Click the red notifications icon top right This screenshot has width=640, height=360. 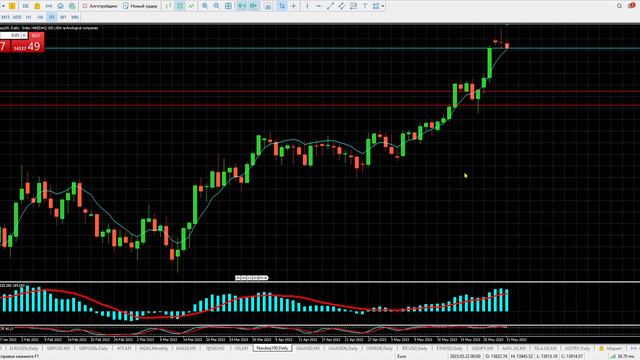click(632, 6)
